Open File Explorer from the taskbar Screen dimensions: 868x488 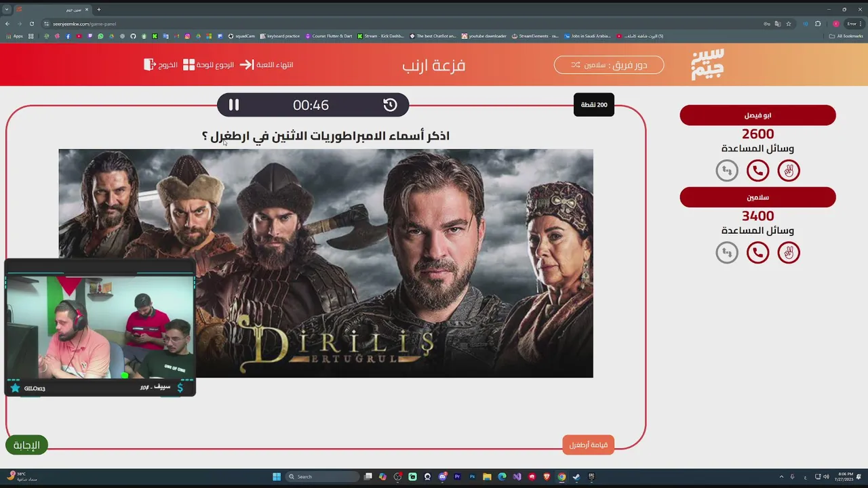[487, 476]
